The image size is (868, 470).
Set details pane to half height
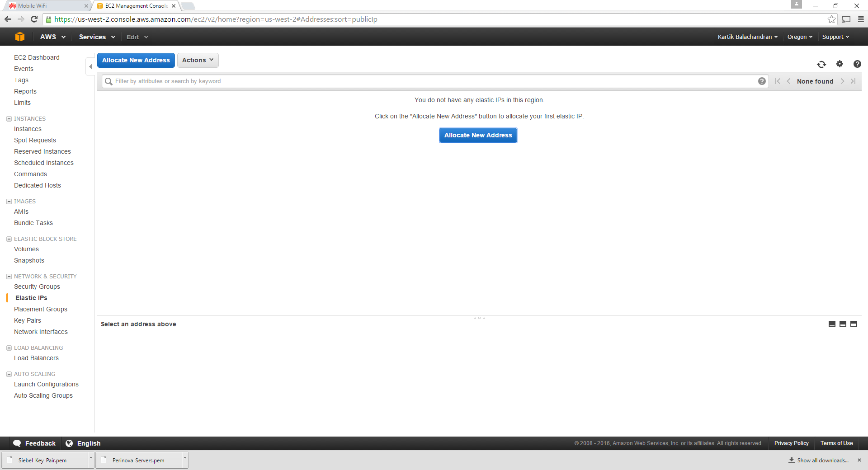coord(843,324)
